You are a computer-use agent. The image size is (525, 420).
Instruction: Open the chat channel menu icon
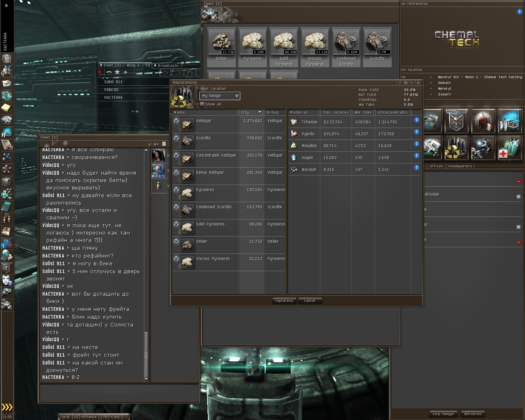click(164, 144)
